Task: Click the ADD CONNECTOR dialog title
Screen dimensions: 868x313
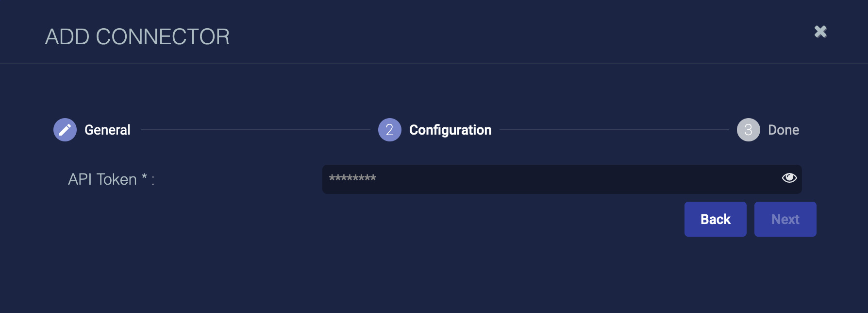Action: click(x=137, y=37)
